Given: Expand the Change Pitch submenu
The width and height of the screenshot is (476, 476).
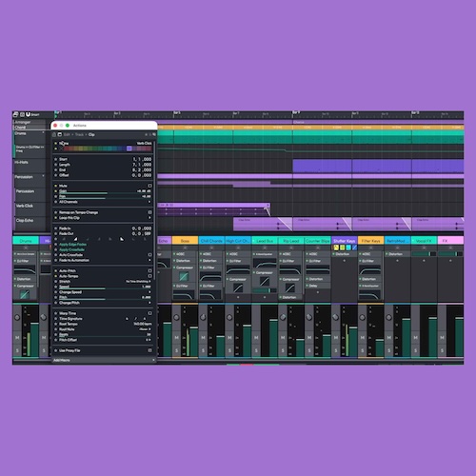Looking at the screenshot, I should (x=149, y=303).
